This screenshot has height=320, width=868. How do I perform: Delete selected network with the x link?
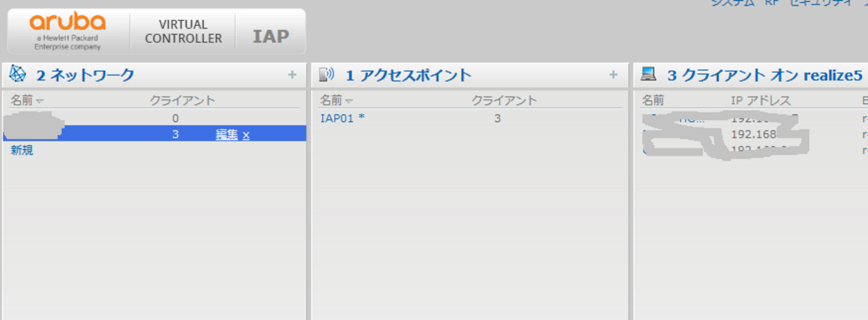click(x=246, y=135)
